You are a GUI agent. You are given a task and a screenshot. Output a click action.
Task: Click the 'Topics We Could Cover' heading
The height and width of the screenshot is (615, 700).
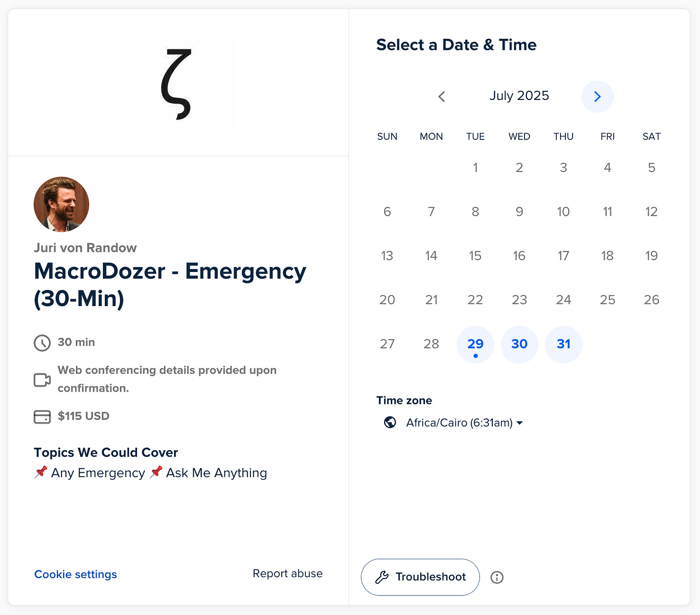tap(106, 453)
